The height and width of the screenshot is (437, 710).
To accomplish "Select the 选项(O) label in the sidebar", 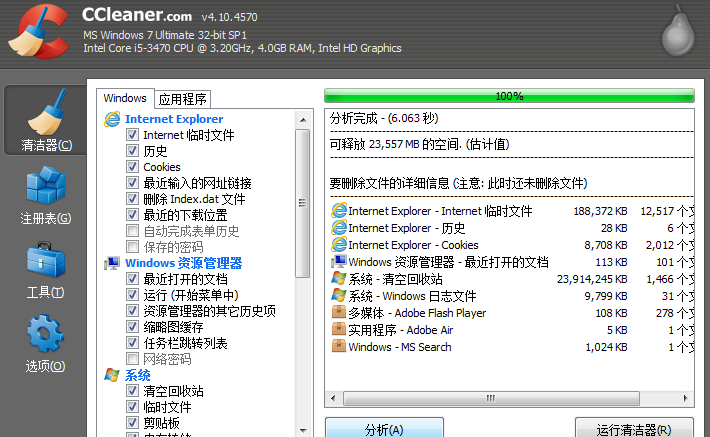I will pos(45,366).
